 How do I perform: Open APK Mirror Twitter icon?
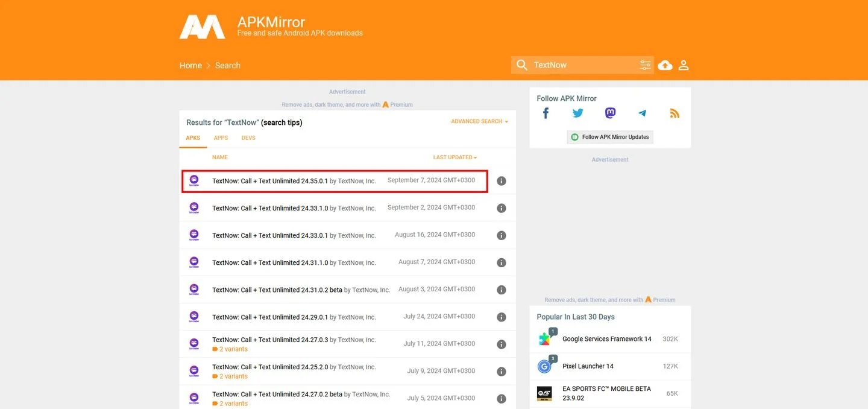click(578, 113)
